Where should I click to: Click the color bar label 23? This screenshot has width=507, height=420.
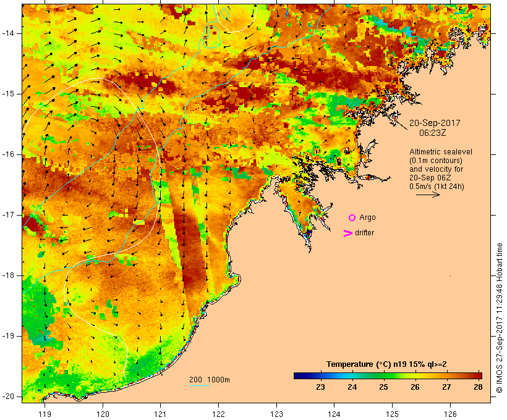point(320,387)
